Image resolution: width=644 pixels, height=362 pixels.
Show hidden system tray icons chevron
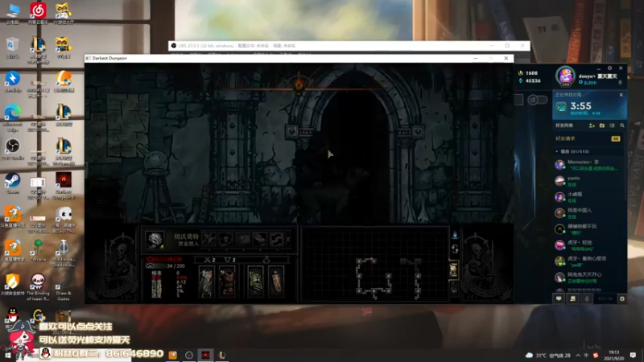(578, 356)
